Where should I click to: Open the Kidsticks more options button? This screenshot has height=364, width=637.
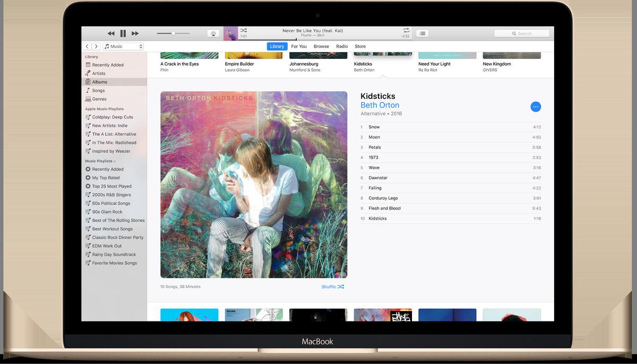(x=536, y=107)
